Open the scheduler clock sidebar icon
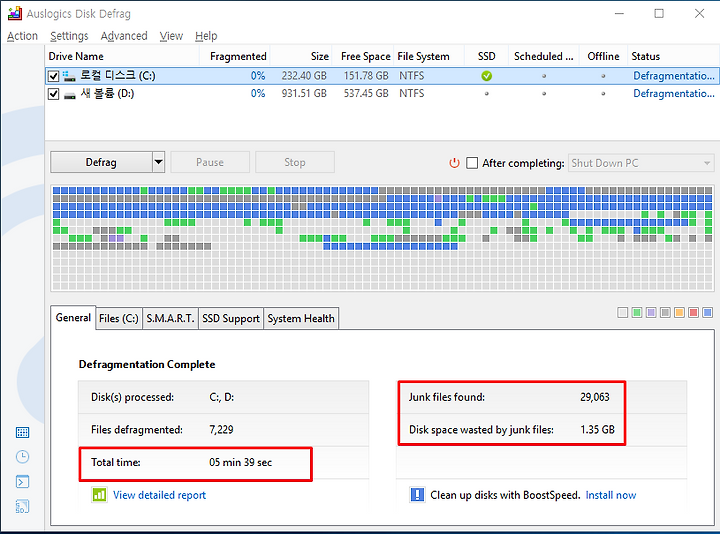 tap(22, 457)
